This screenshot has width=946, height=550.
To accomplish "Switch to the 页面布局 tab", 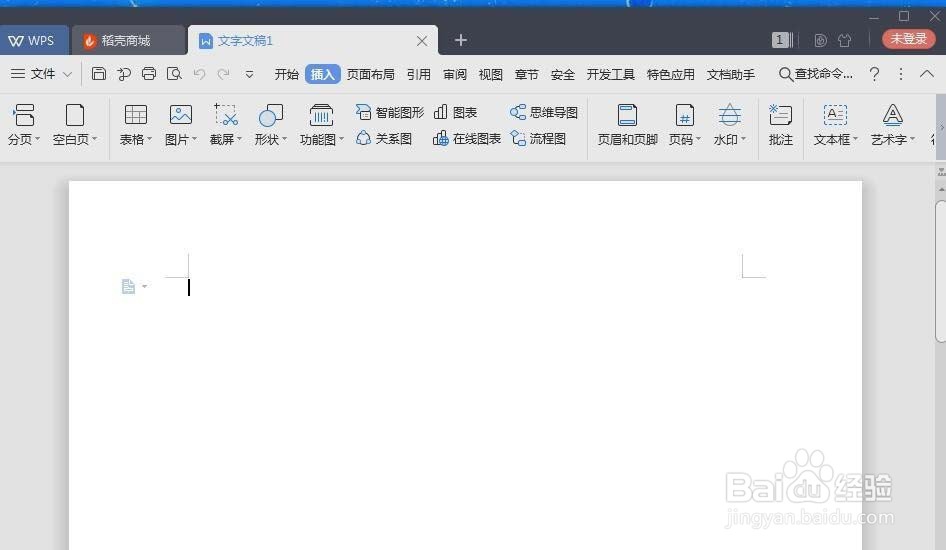I will click(370, 74).
